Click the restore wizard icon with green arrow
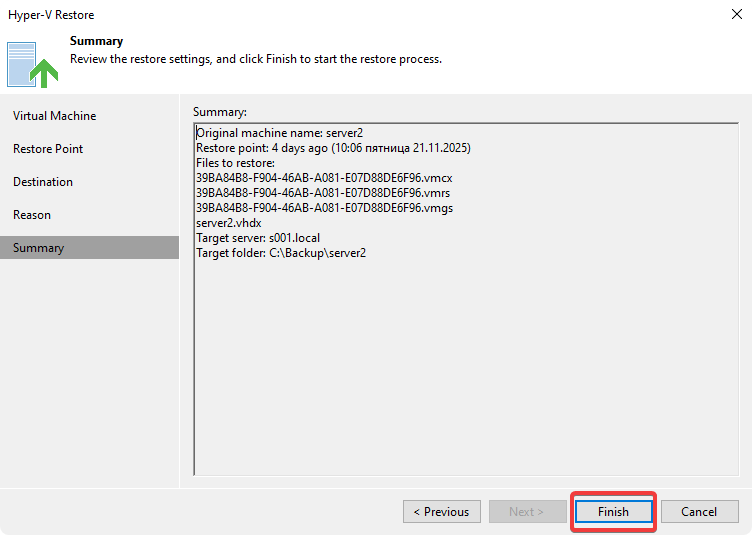 [33, 63]
